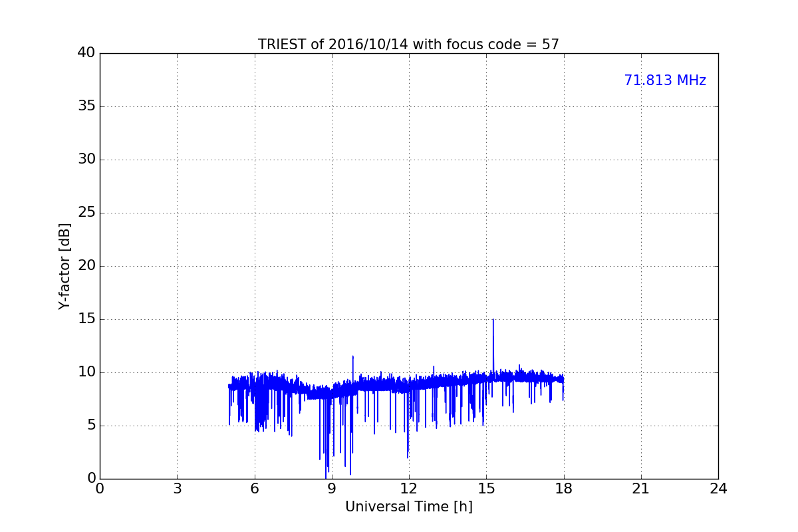Click the Universal Time [h] axis label
Screen dimensions: 798x532
point(408,507)
